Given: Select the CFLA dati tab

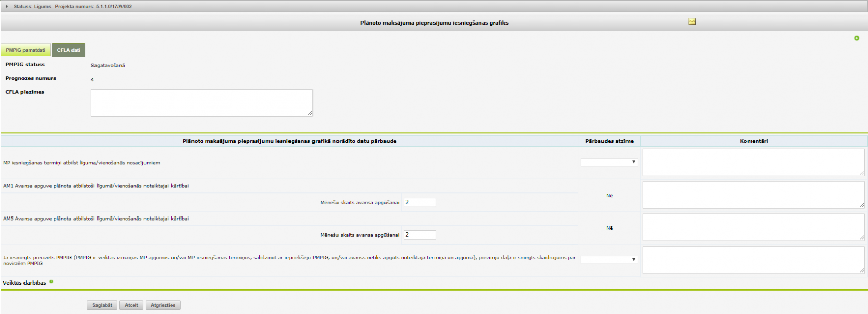Looking at the screenshot, I should coord(68,50).
